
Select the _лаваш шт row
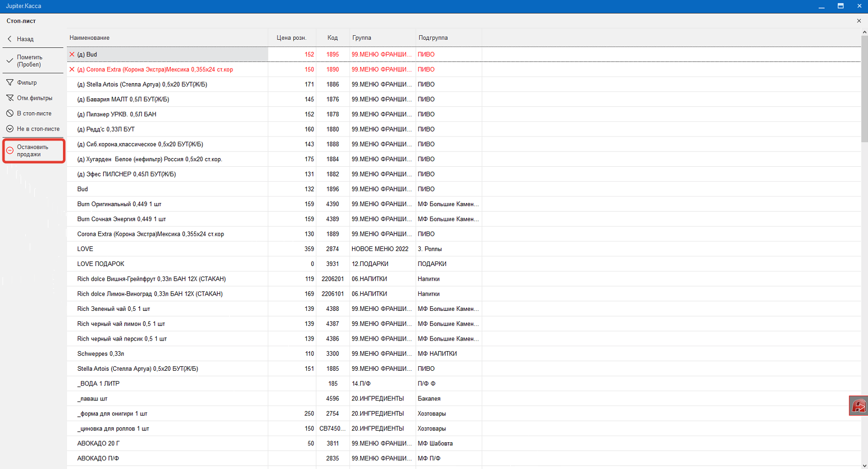[x=463, y=398]
